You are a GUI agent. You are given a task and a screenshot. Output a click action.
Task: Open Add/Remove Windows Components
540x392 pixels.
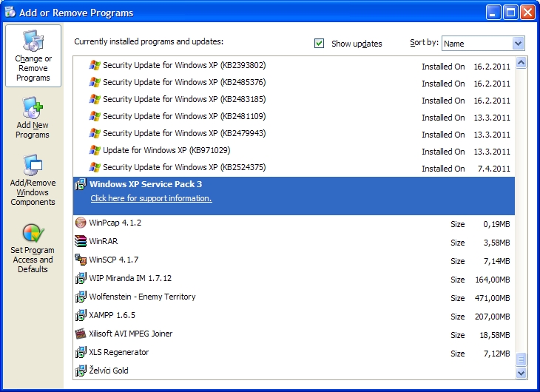33,180
